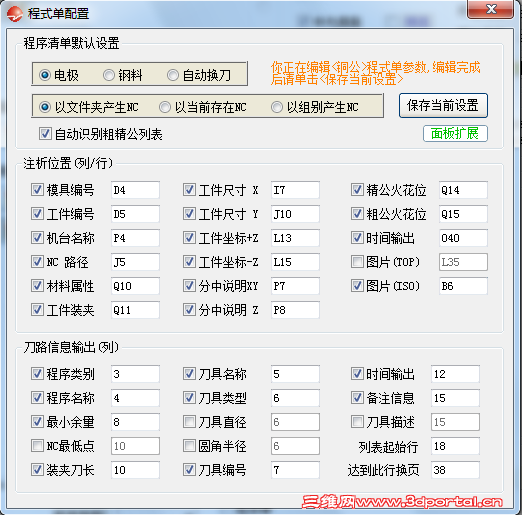Enable the 刀具描述 checkbox
This screenshot has height=515, width=522.
coord(357,422)
